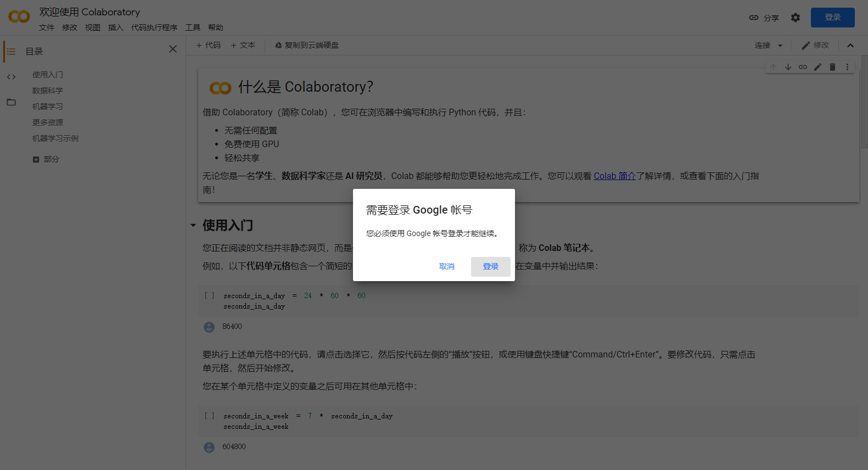This screenshot has width=868, height=470.
Task: Click the 86400 output value
Action: point(232,326)
